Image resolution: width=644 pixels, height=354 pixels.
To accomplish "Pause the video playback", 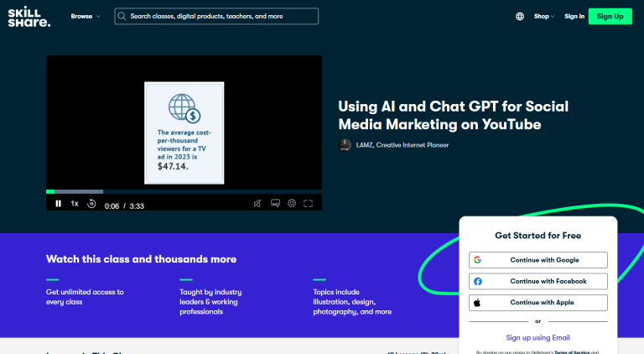I will (59, 204).
